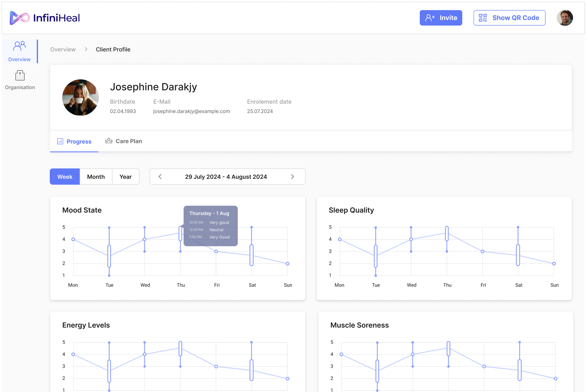Click Sleep Quality Thursday range bar
The width and height of the screenshot is (588, 392).
click(x=447, y=234)
